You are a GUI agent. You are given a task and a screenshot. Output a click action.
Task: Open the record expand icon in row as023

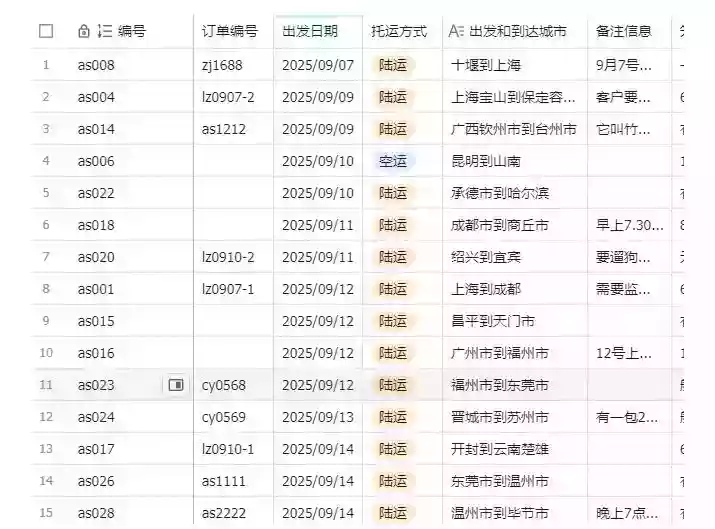[176, 385]
